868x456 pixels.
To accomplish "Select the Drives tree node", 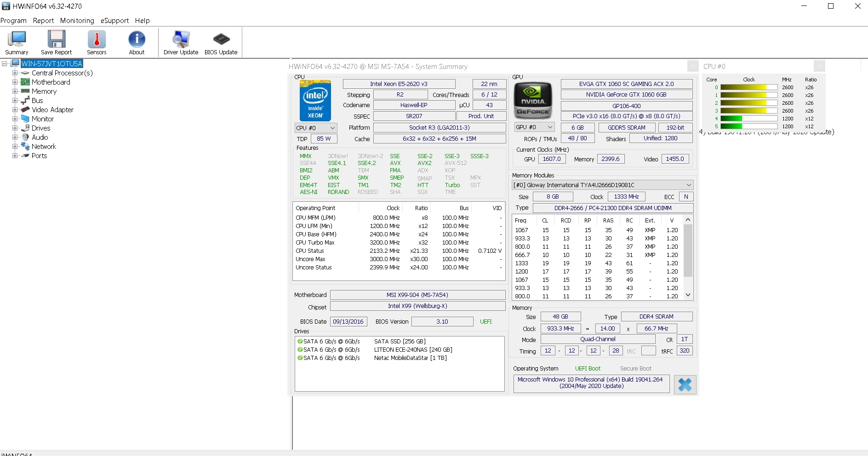I will point(41,128).
